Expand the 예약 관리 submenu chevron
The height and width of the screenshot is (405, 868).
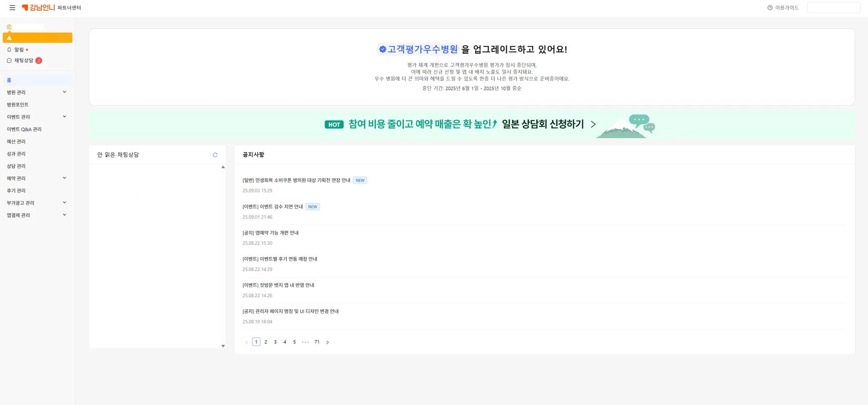(x=64, y=178)
